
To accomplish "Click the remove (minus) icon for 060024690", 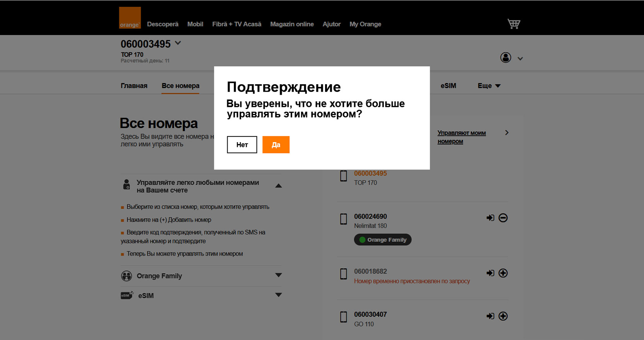I will (x=503, y=218).
